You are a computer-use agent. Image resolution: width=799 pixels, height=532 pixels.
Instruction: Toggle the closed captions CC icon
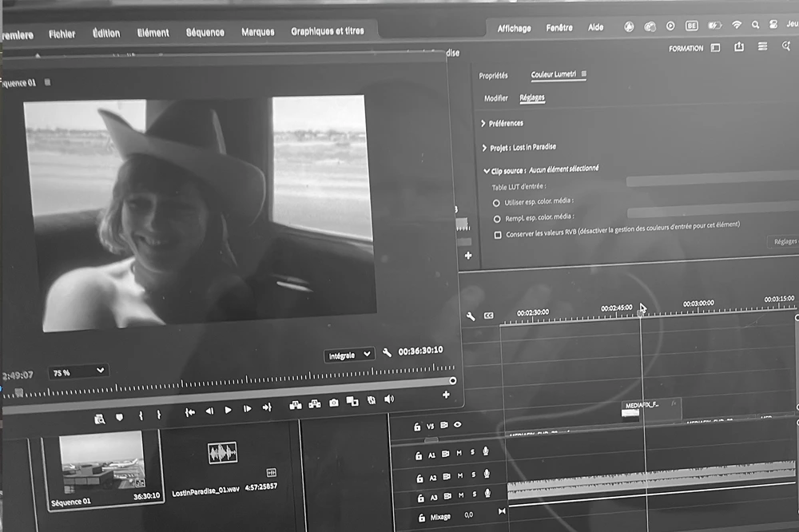coord(488,316)
